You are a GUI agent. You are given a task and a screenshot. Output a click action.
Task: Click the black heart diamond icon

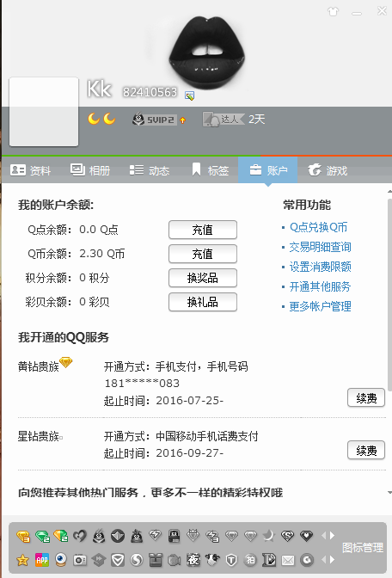click(x=306, y=536)
